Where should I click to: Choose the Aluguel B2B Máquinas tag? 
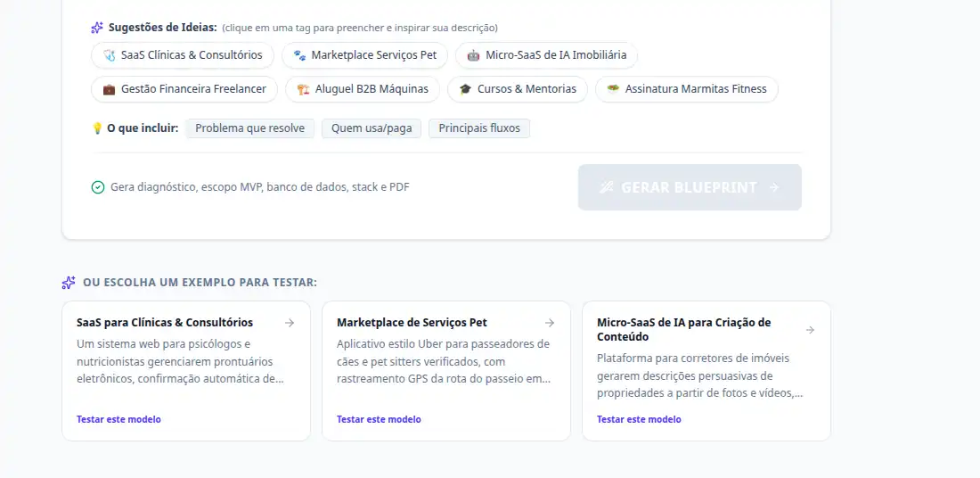click(363, 89)
